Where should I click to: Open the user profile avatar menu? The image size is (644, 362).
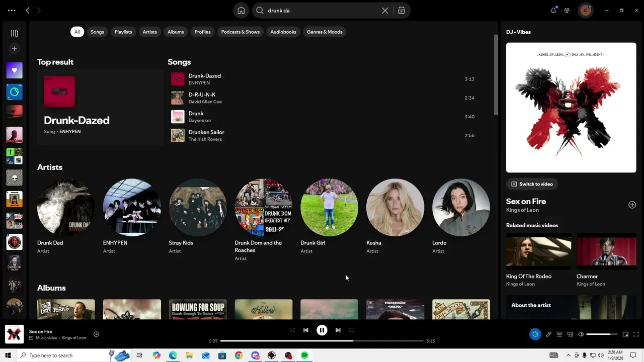coord(585,10)
